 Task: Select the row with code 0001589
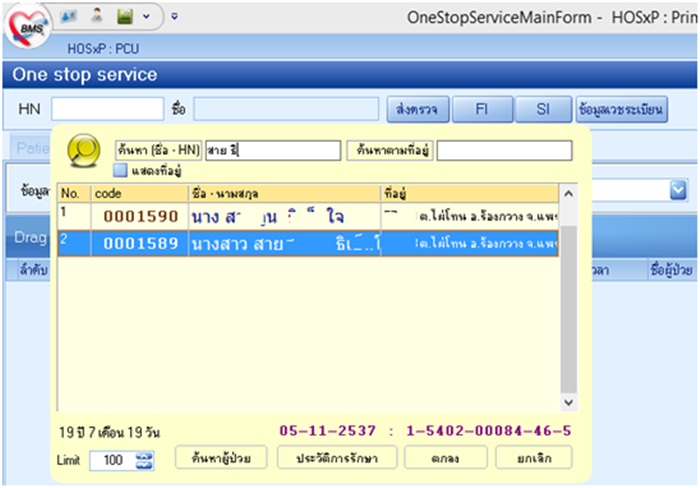(x=308, y=243)
